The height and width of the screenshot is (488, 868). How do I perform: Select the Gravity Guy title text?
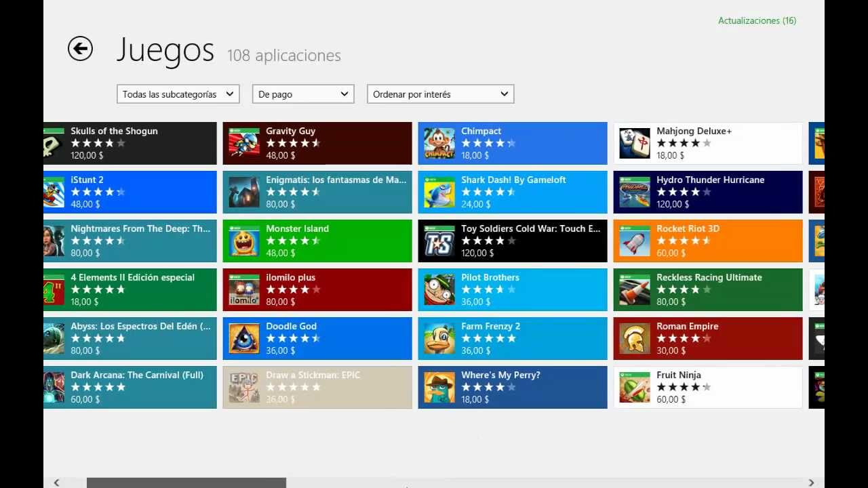click(x=290, y=131)
